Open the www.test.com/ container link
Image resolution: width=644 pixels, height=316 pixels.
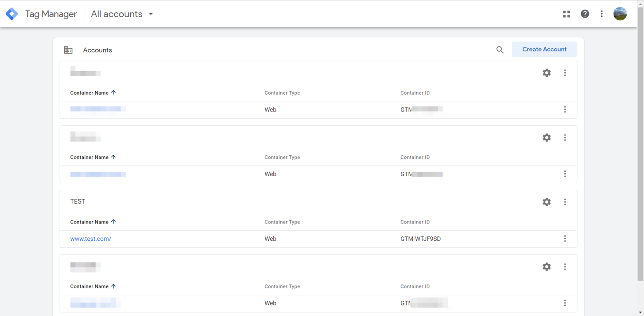[91, 239]
